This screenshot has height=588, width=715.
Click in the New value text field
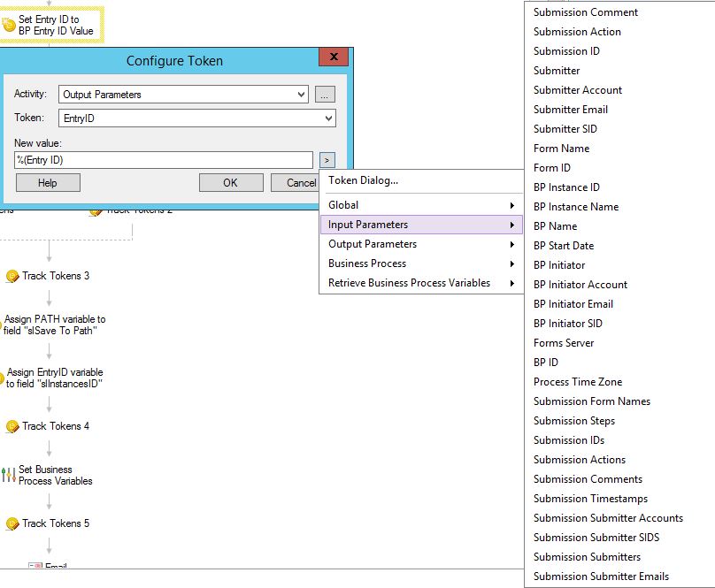164,160
